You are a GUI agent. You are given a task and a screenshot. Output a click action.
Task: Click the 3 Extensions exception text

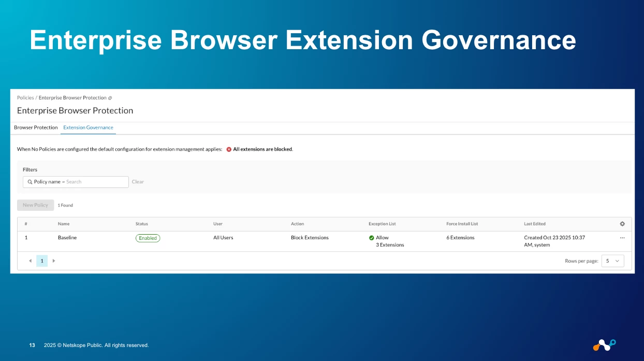pos(390,245)
